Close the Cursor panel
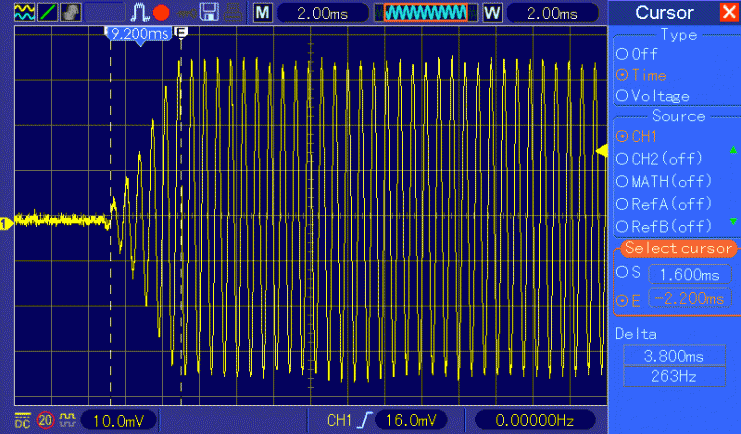This screenshot has width=741, height=434. pos(727,13)
